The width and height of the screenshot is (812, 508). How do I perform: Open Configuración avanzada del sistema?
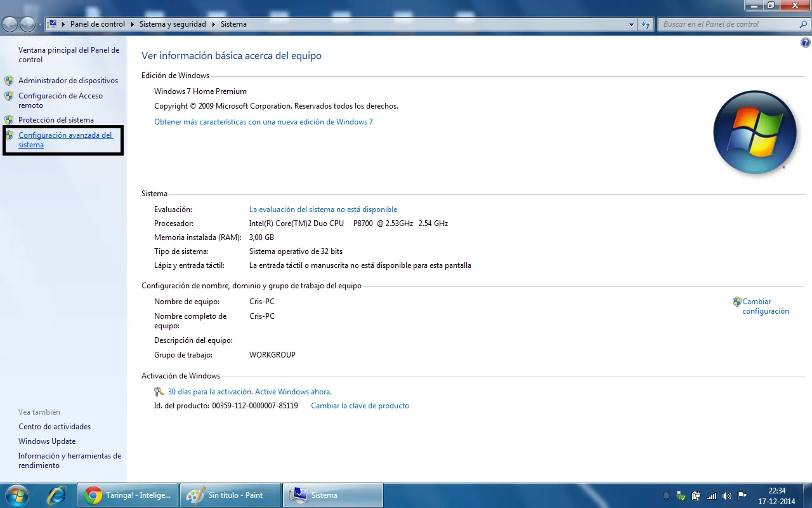pos(65,140)
